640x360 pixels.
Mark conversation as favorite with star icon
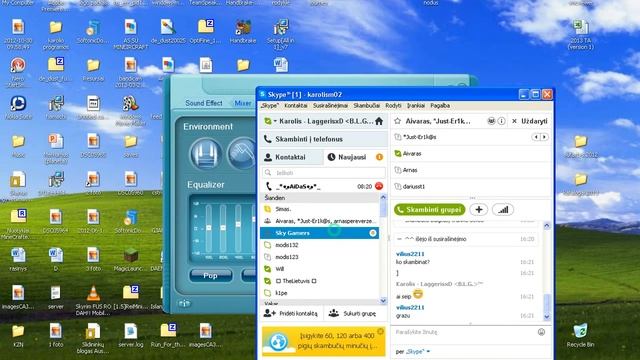398,121
